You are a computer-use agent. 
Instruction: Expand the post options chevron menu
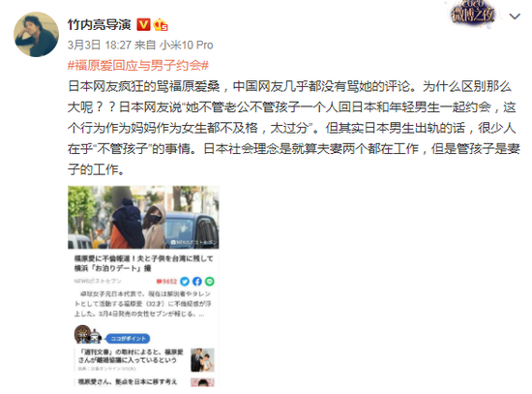coord(515,16)
